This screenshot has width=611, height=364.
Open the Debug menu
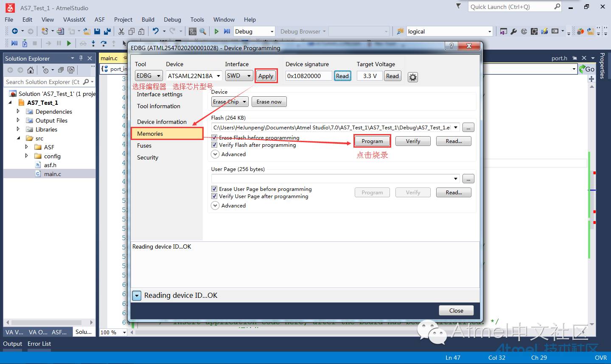tap(172, 20)
